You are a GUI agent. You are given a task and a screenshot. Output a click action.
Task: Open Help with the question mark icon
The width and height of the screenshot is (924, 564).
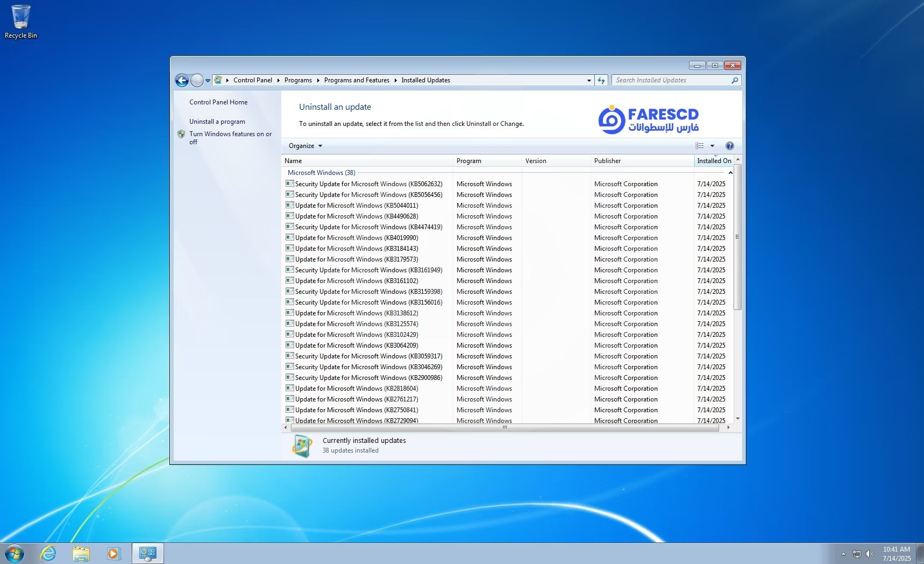coord(729,146)
